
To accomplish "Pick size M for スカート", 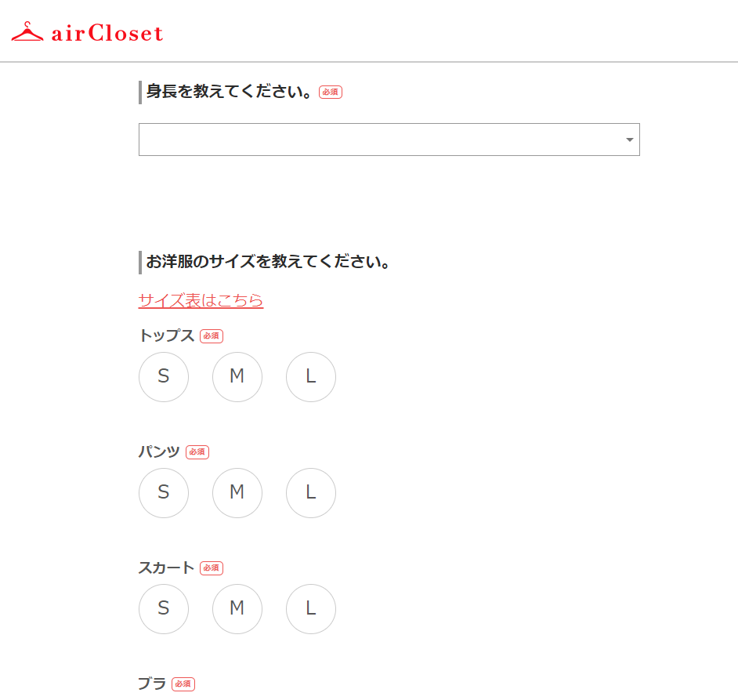I will [237, 608].
